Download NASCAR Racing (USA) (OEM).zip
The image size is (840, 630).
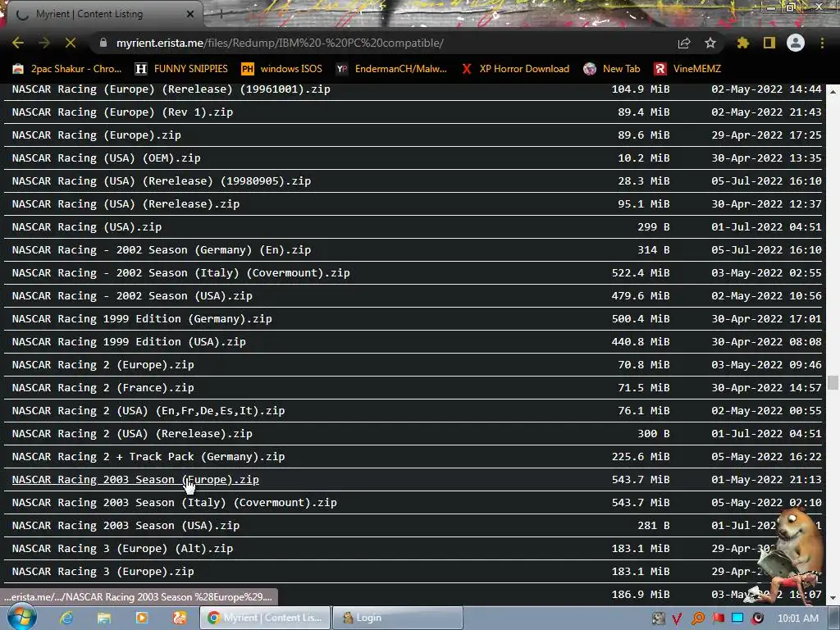tap(106, 158)
